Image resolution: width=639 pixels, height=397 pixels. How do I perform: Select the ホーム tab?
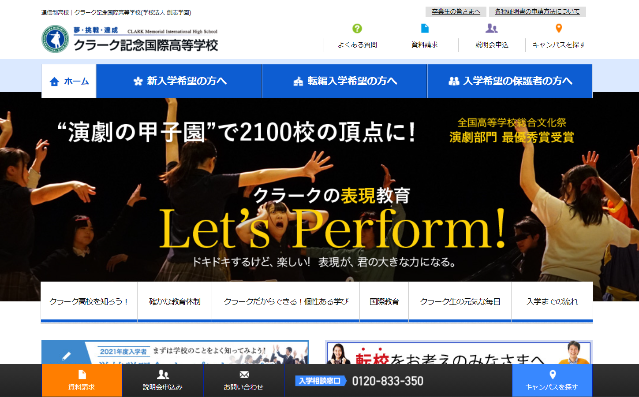pyautogui.click(x=69, y=81)
